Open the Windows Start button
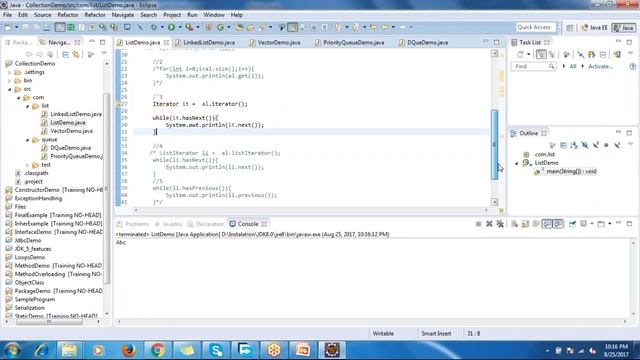The height and width of the screenshot is (360, 640). click(12, 350)
